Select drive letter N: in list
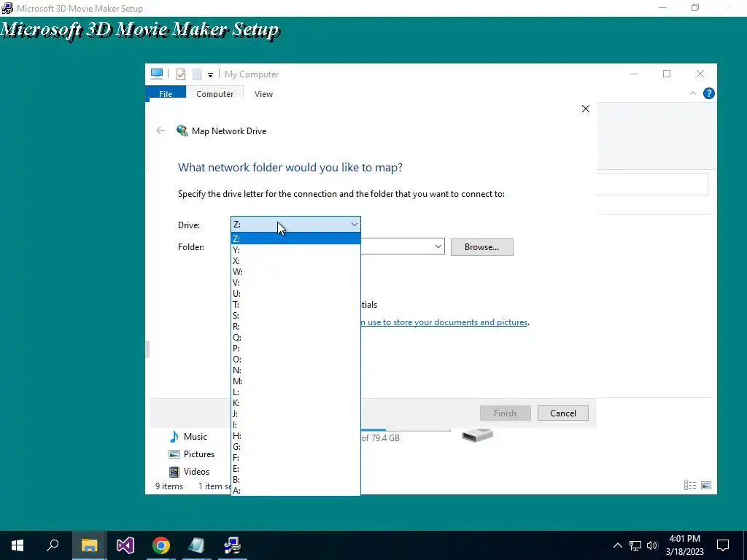Viewport: 747px width, 560px height. pyautogui.click(x=296, y=370)
